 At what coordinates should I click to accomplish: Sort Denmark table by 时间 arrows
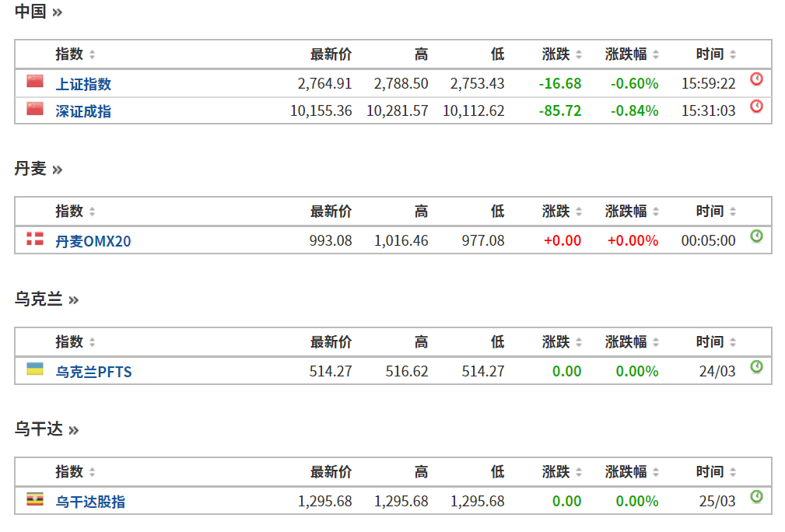tap(733, 212)
